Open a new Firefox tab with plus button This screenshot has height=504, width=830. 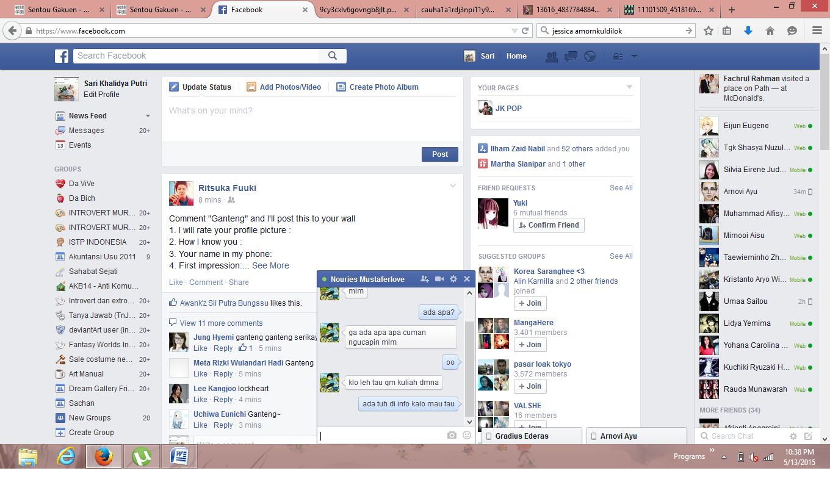732,10
